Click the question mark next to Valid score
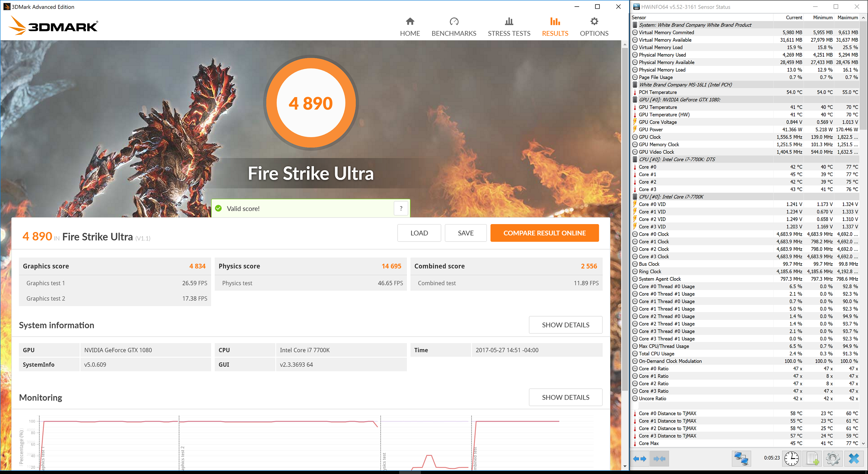Viewport: 868px width, 474px height. (x=401, y=208)
